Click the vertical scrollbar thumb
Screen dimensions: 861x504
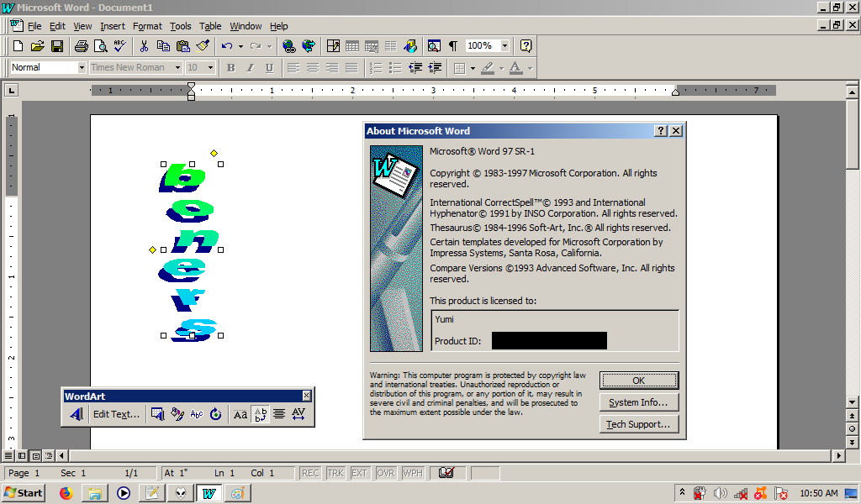point(852,134)
